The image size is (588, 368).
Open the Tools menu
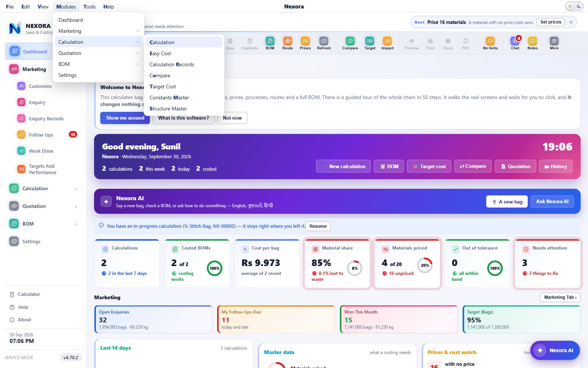click(89, 7)
